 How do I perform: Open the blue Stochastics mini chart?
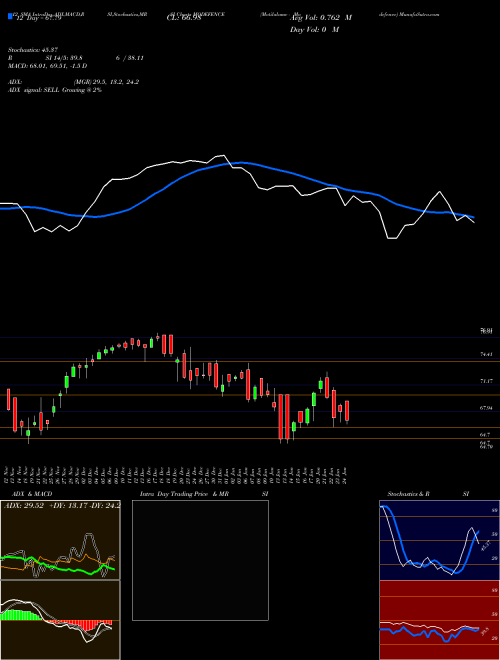coord(439,540)
